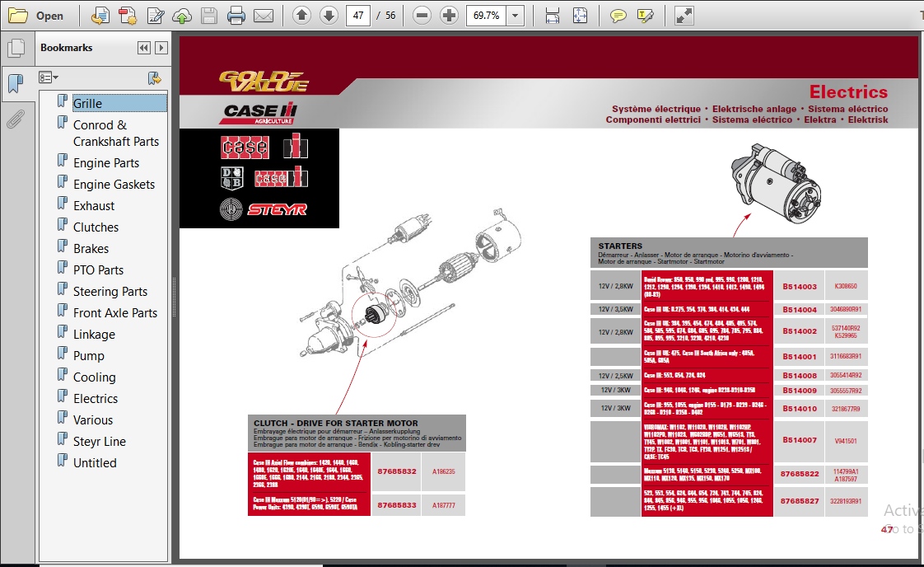Image resolution: width=924 pixels, height=567 pixels.
Task: Navigate to the Cooling bookmark
Action: tap(94, 377)
